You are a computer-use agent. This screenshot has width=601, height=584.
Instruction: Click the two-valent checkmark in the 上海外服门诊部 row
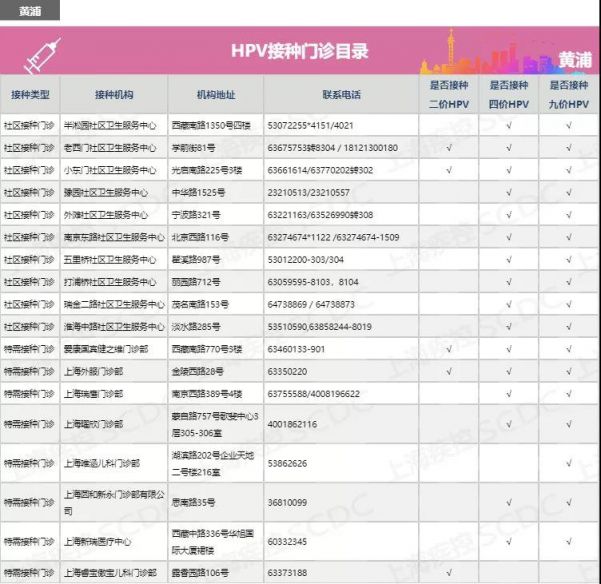(x=449, y=371)
